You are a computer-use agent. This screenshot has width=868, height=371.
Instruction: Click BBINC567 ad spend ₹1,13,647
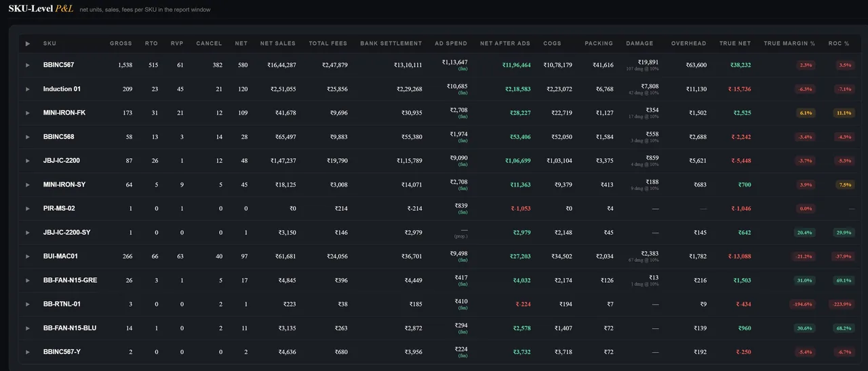454,62
